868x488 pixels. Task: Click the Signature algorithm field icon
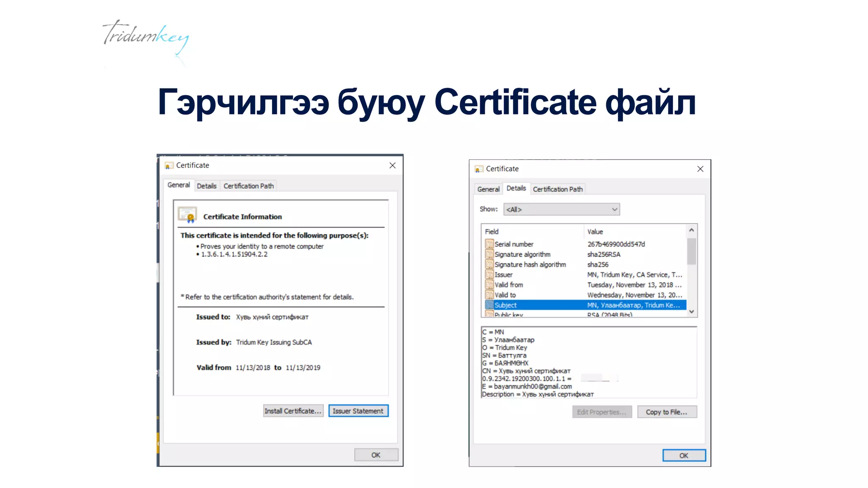(489, 254)
